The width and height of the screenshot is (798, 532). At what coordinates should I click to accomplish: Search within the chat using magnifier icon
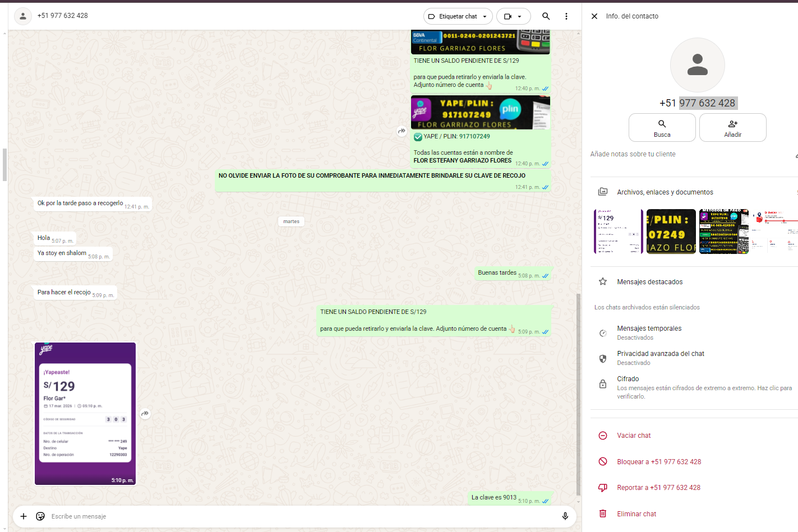546,16
